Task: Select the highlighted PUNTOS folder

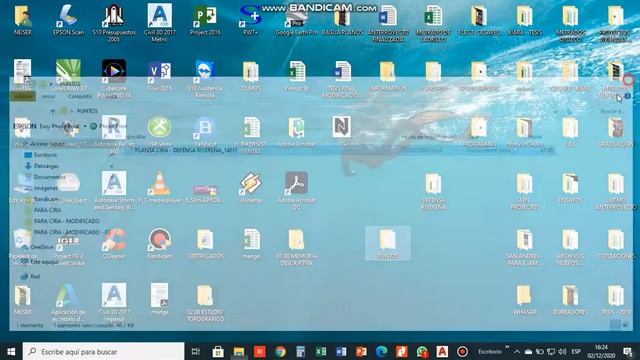Action: 388,243
